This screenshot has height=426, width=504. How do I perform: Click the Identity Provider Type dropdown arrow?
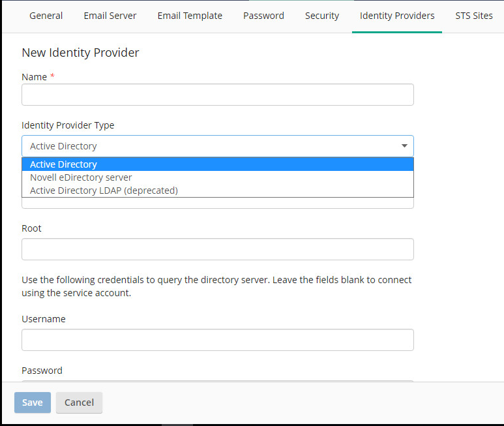click(404, 146)
